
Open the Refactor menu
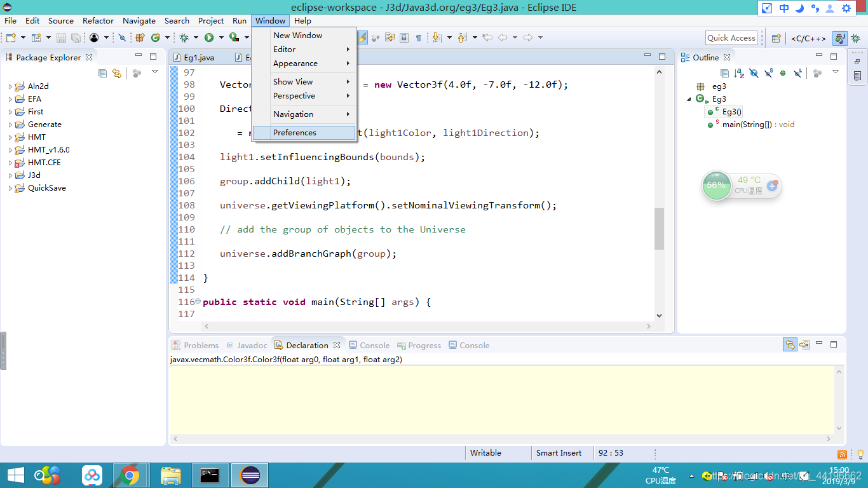coord(98,20)
